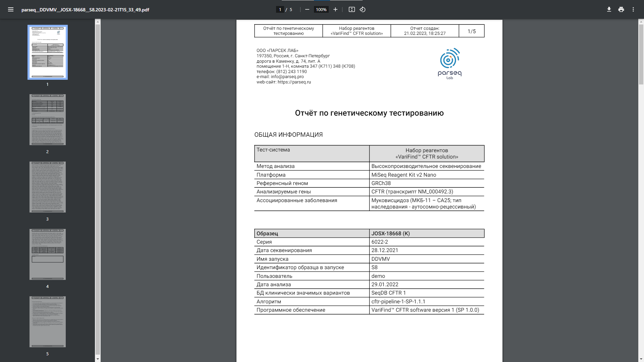Screen dimensions: 644x362
Task: Click the main document vertical scrollbar thumb
Action: (641, 54)
